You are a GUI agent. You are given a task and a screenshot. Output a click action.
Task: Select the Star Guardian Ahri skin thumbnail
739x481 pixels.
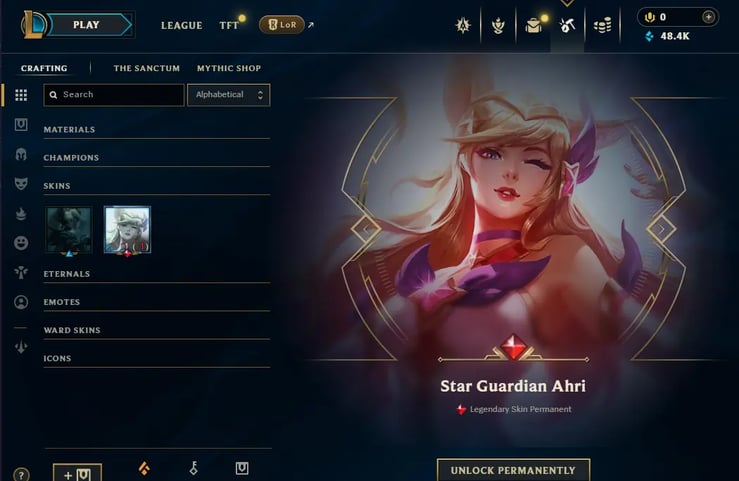click(x=127, y=229)
